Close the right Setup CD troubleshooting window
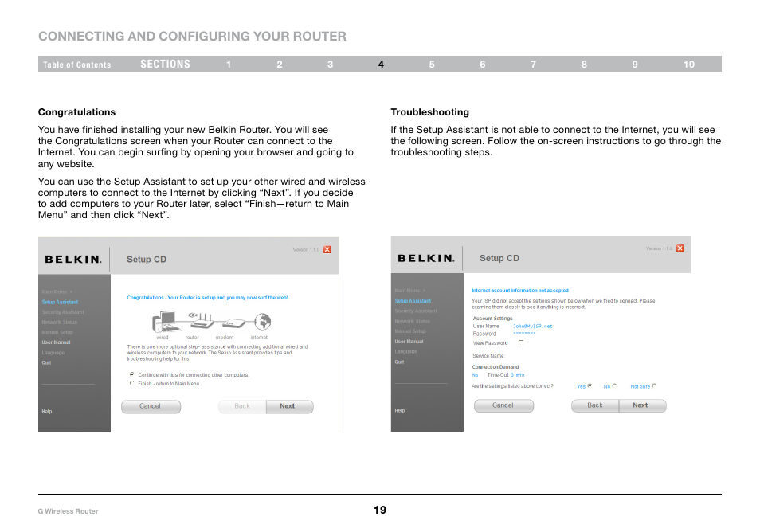Screen dimensions: 760x532 pos(680,248)
